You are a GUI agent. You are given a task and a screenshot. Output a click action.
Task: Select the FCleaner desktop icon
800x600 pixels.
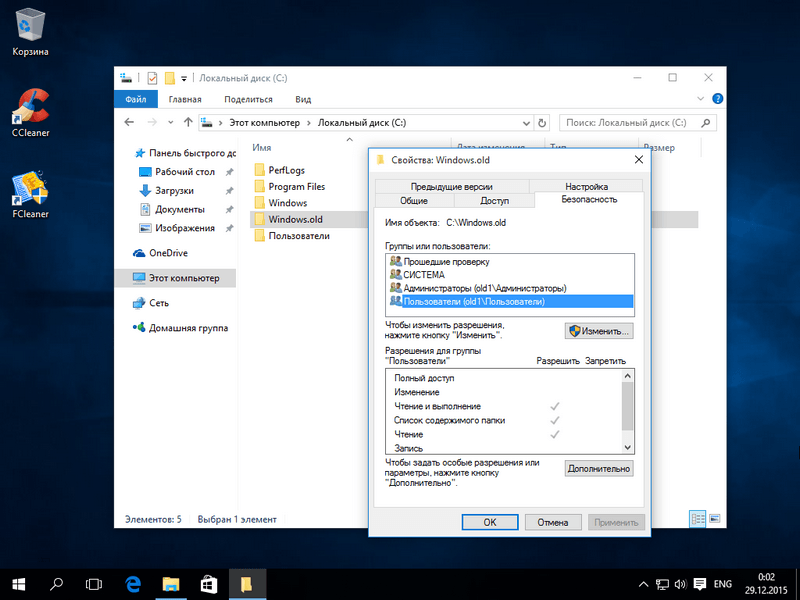[30, 194]
